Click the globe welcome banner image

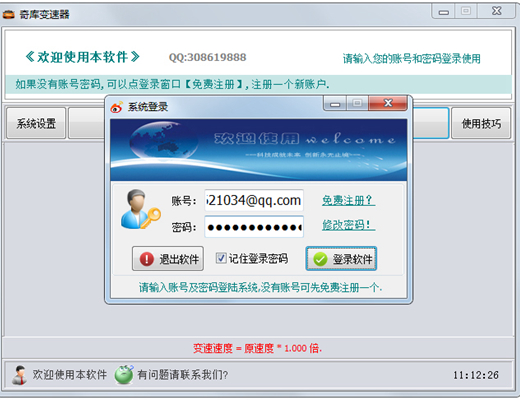(x=259, y=150)
